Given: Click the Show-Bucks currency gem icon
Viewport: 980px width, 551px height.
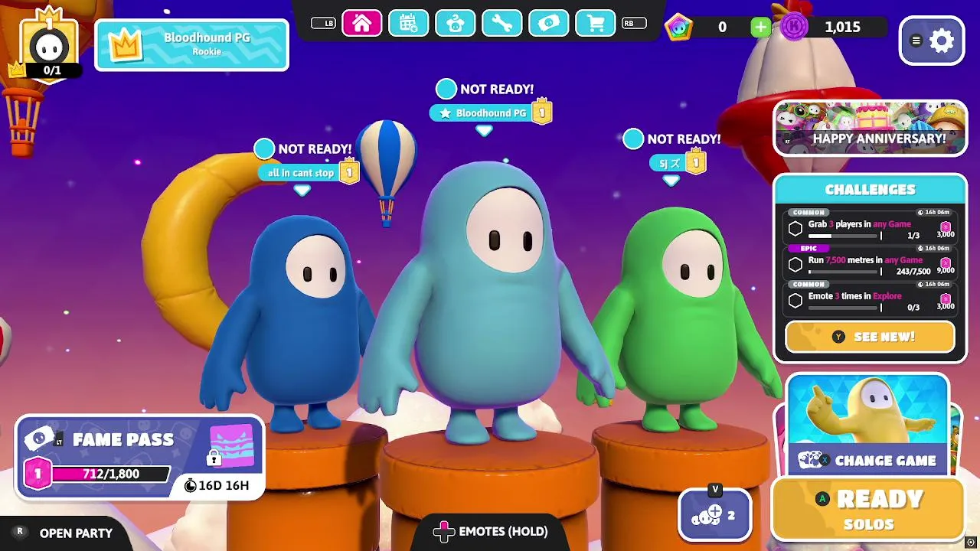Looking at the screenshot, I should (678, 28).
